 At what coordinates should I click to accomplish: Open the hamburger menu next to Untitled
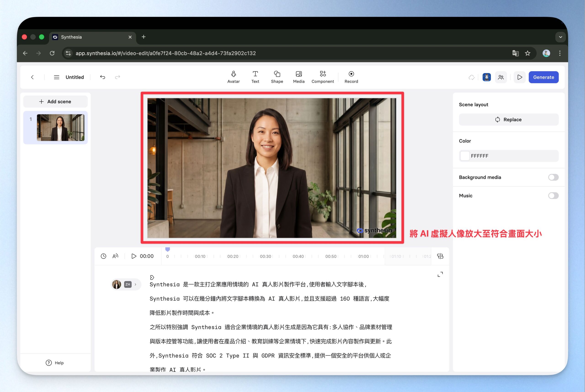coord(56,77)
